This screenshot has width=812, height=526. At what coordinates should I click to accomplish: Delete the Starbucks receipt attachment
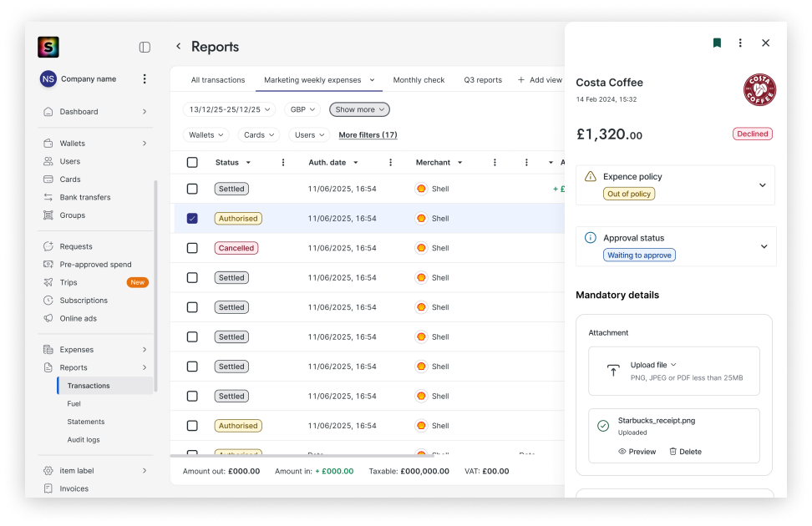click(685, 452)
